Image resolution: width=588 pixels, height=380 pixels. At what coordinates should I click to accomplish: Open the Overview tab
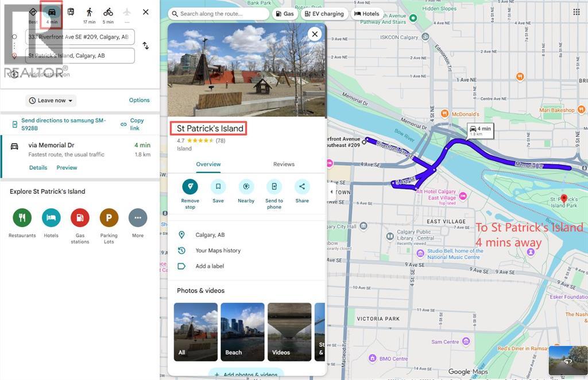[x=208, y=164]
